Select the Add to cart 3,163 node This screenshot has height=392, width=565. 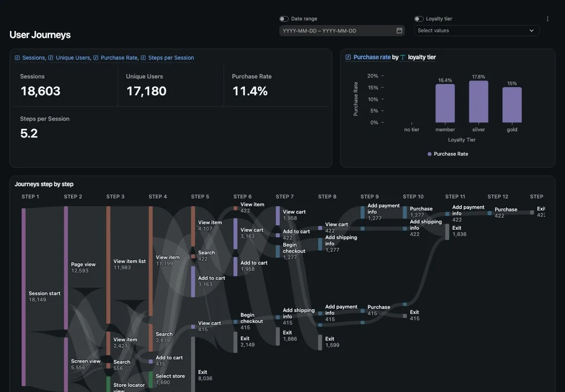pyautogui.click(x=193, y=282)
